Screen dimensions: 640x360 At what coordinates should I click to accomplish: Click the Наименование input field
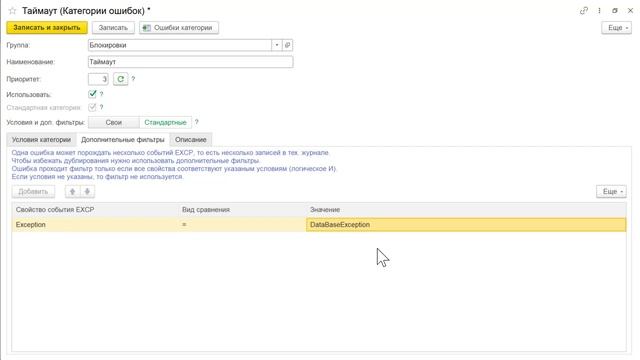(191, 62)
